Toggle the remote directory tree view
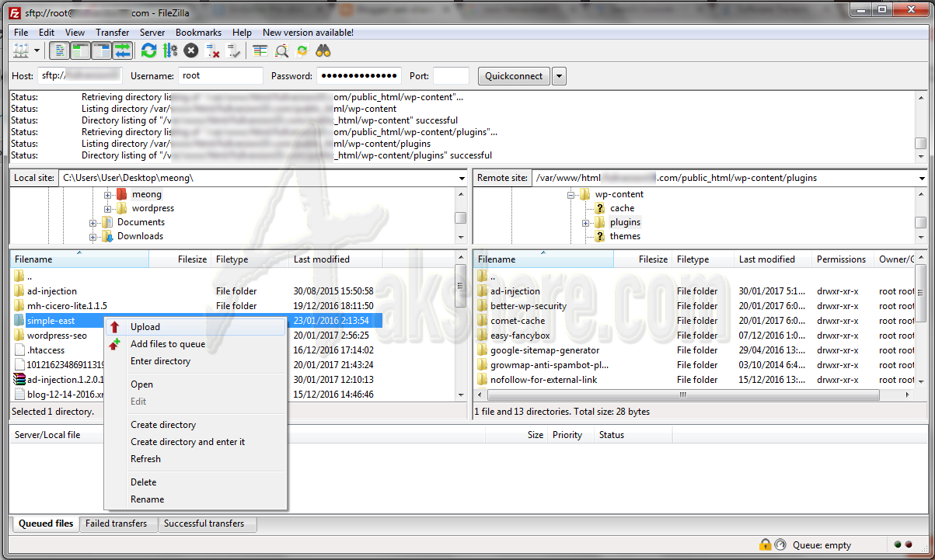This screenshot has width=935, height=560. click(102, 51)
